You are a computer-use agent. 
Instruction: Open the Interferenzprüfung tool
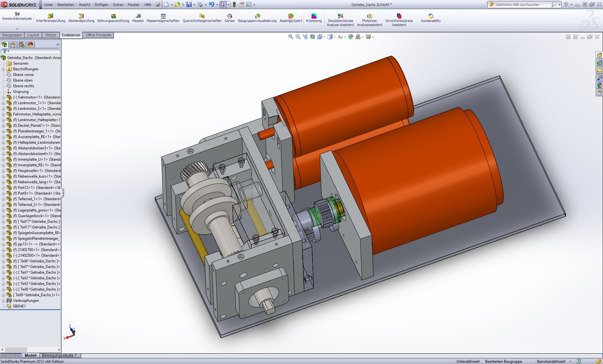50,18
